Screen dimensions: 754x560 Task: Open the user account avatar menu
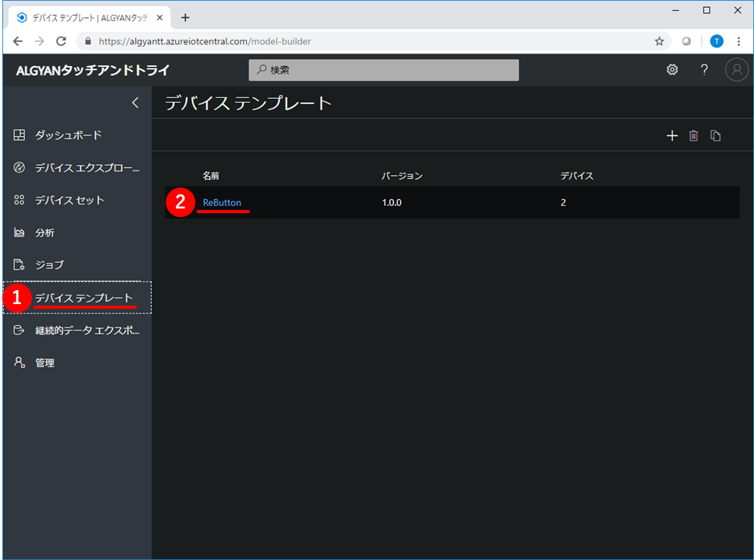(x=737, y=70)
